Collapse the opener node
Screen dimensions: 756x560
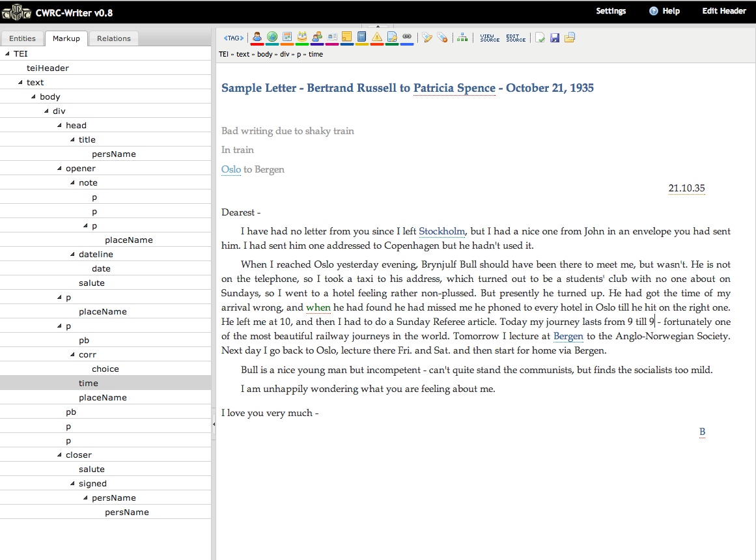59,169
